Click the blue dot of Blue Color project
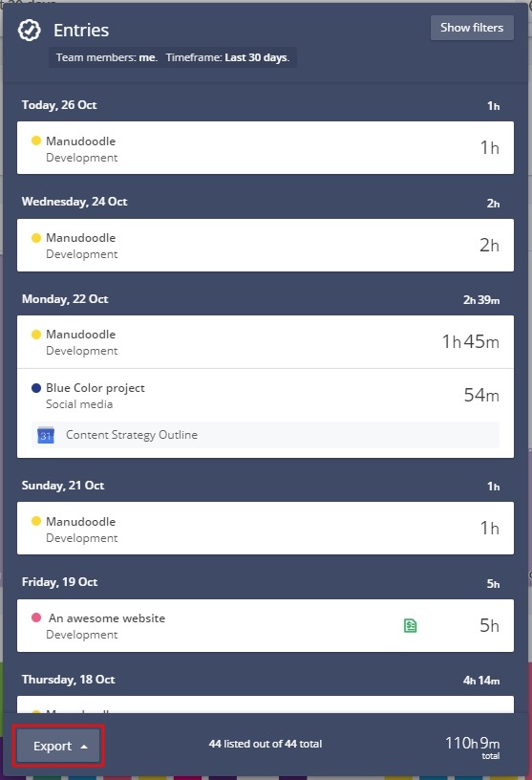The image size is (532, 780). (35, 388)
